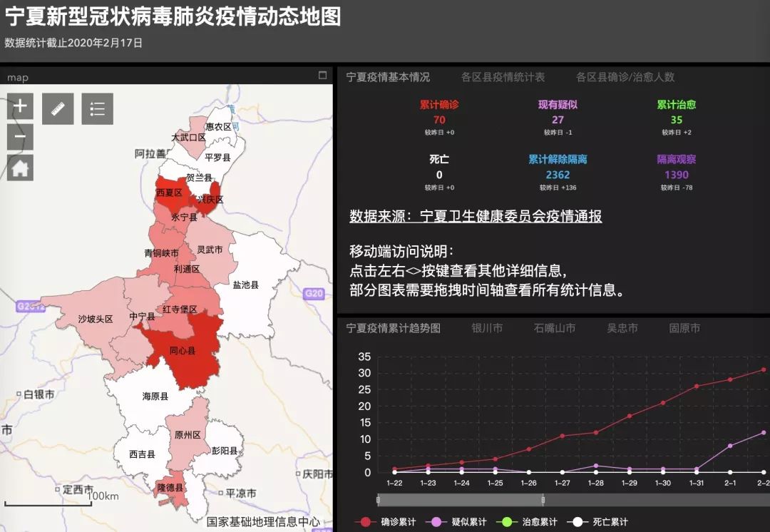Zoom in on the map with plus icon
Image resolution: width=770 pixels, height=532 pixels.
19,106
